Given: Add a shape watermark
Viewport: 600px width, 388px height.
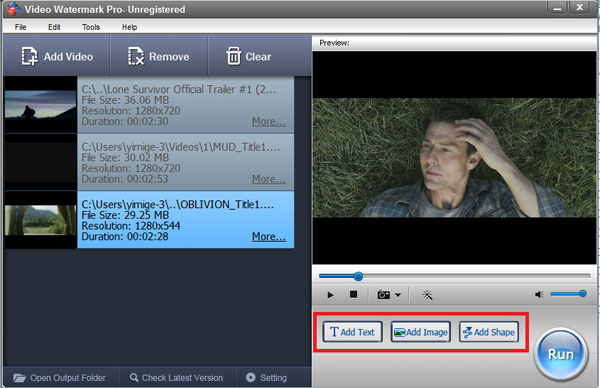Looking at the screenshot, I should pos(489,332).
